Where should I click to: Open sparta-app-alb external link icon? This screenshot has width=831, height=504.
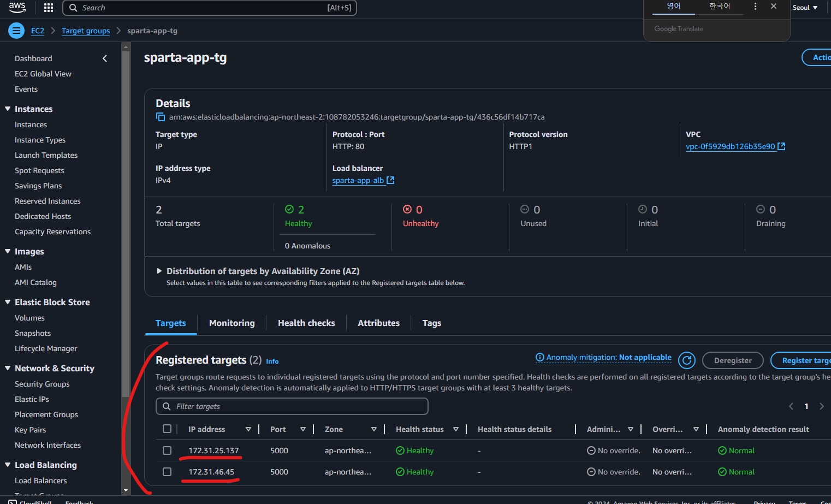click(x=390, y=180)
